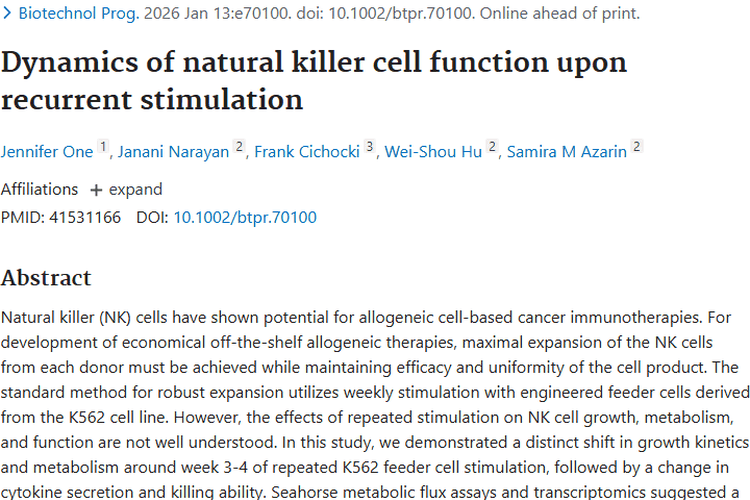Open the DOI link 10.1002/btpr.70100

pos(245,216)
